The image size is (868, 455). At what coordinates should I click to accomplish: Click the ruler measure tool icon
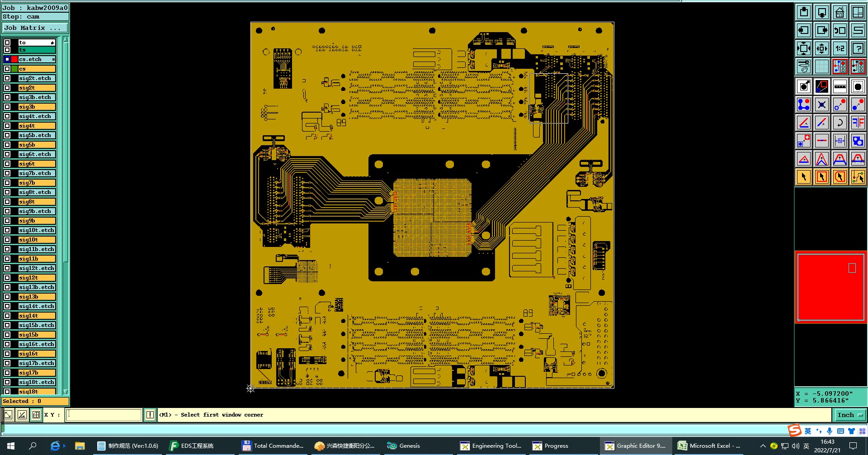coord(840,86)
